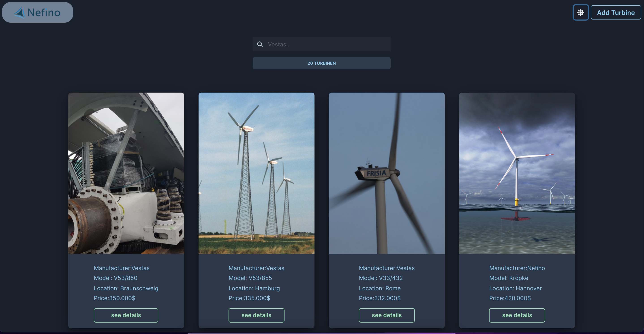The image size is (644, 334).
Task: Click the Location: Braunschweig label
Action: 126,288
